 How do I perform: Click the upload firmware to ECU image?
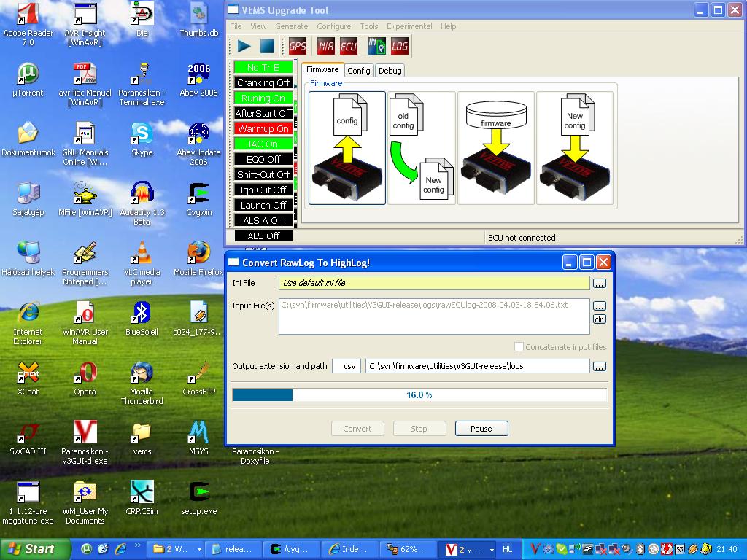496,148
